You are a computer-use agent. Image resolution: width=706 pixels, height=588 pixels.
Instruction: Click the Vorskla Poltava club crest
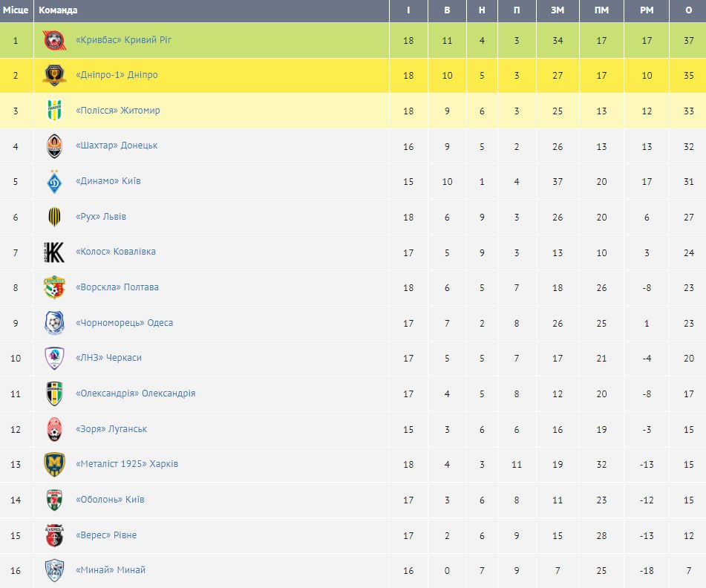pos(54,287)
